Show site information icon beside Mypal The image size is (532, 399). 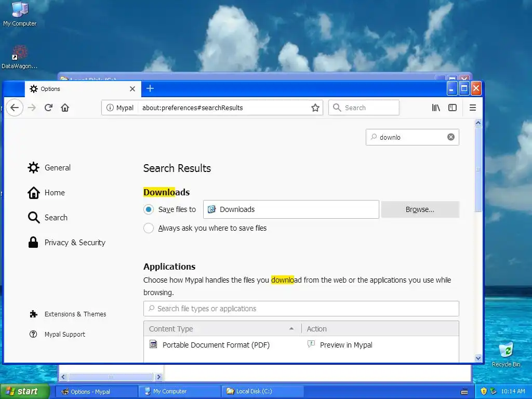click(110, 108)
